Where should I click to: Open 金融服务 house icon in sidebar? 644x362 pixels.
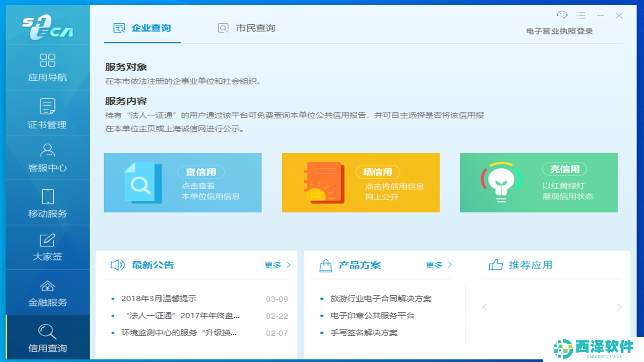(47, 286)
